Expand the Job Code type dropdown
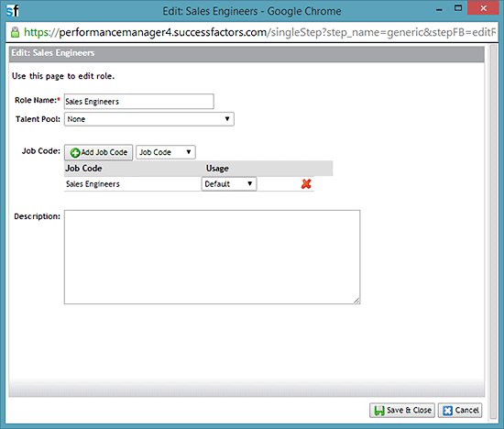Image resolution: width=504 pixels, height=429 pixels. point(166,152)
